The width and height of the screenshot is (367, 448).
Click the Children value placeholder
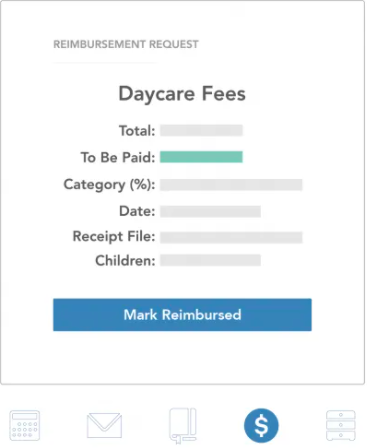[x=210, y=260]
